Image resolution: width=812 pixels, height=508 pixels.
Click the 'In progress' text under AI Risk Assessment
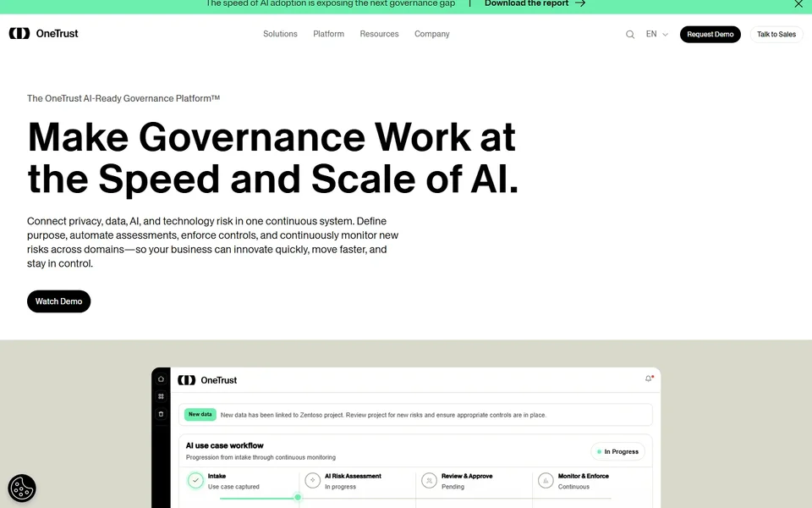click(340, 487)
